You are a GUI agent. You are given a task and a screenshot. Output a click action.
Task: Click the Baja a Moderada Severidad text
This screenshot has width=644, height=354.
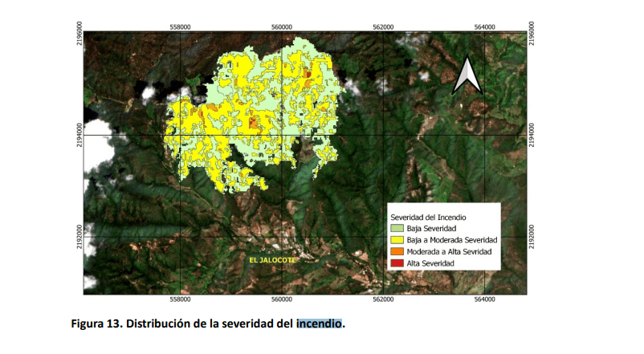[452, 240]
